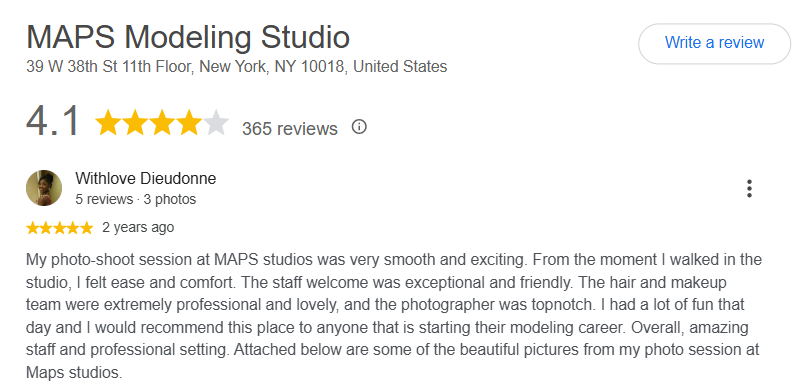This screenshot has width=811, height=391.
Task: Open the info icon beside 365 reviews
Action: [359, 127]
